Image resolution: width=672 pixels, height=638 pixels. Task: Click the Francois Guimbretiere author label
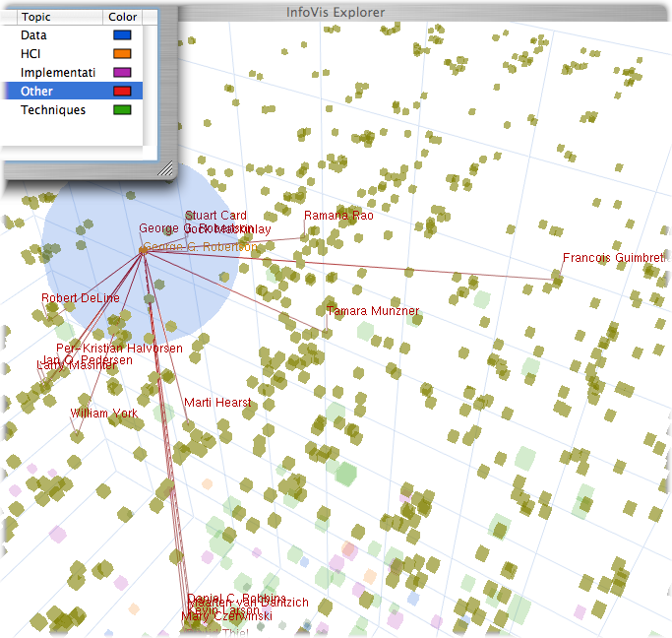click(614, 258)
